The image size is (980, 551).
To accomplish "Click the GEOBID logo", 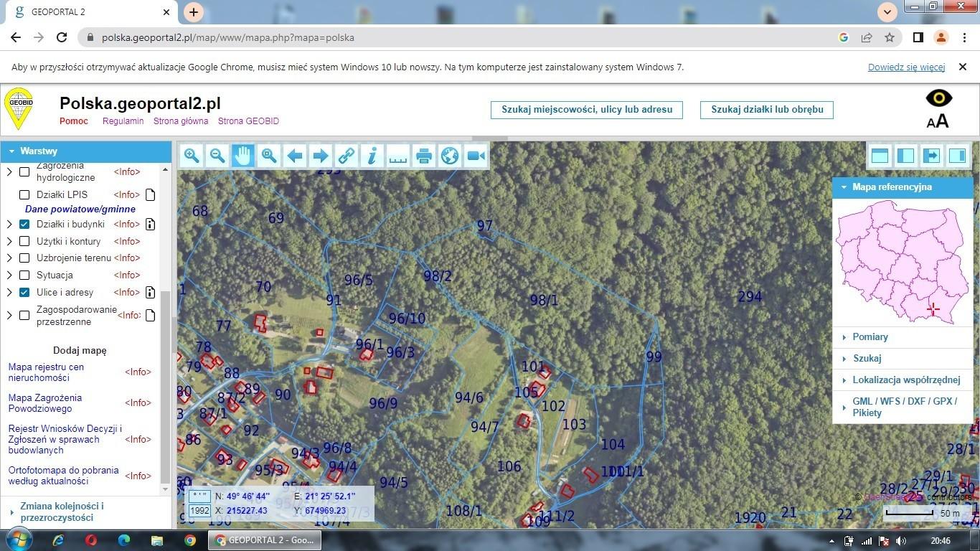I will pos(19,109).
